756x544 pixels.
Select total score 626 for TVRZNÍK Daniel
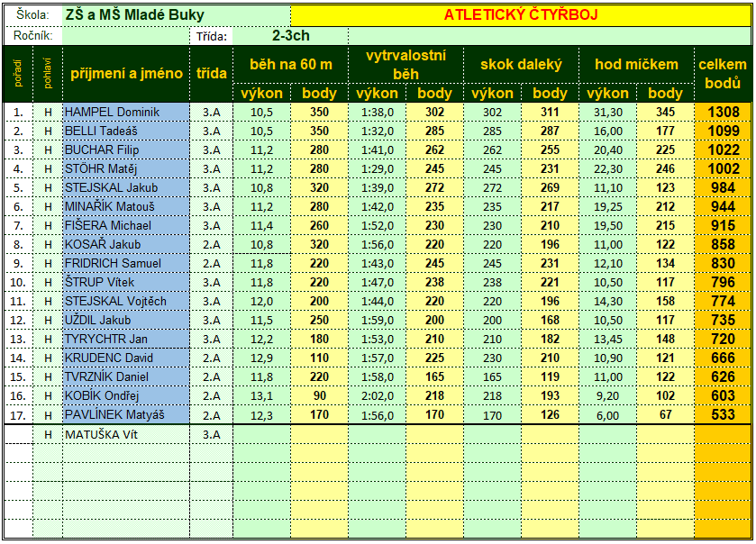723,376
